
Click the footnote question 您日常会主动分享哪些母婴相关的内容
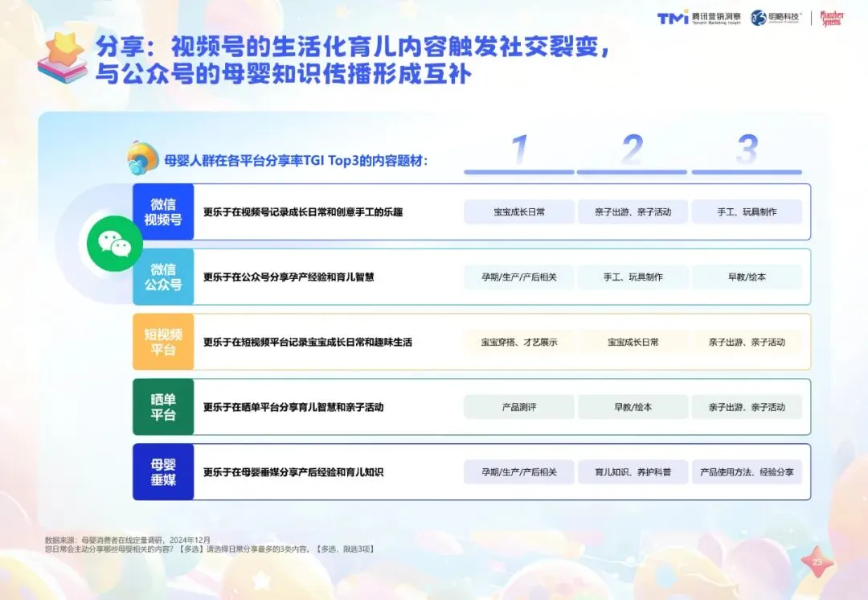211,549
